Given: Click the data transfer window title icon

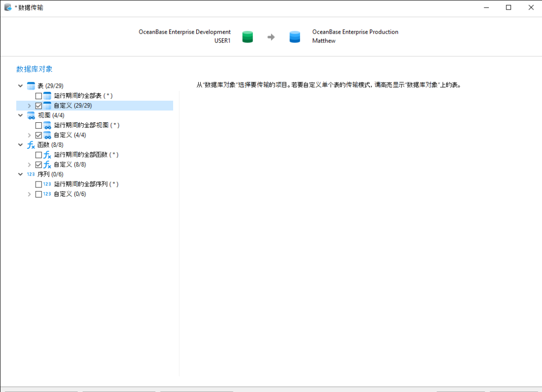Looking at the screenshot, I should pyautogui.click(x=8, y=8).
